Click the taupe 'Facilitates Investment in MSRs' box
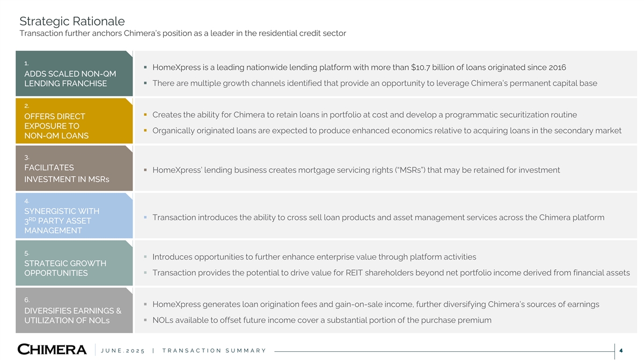The height and width of the screenshot is (362, 644). click(74, 168)
